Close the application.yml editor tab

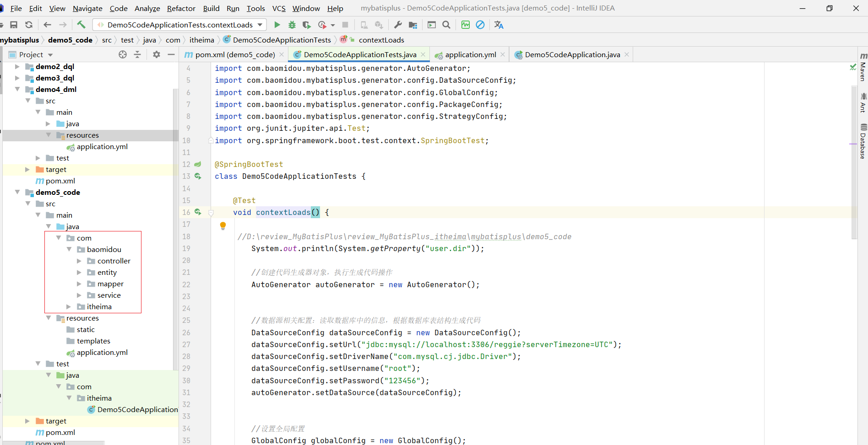(503, 54)
